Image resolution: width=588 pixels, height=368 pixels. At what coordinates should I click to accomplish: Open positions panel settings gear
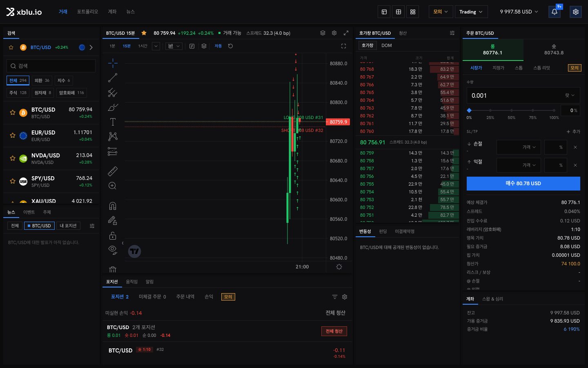(345, 297)
